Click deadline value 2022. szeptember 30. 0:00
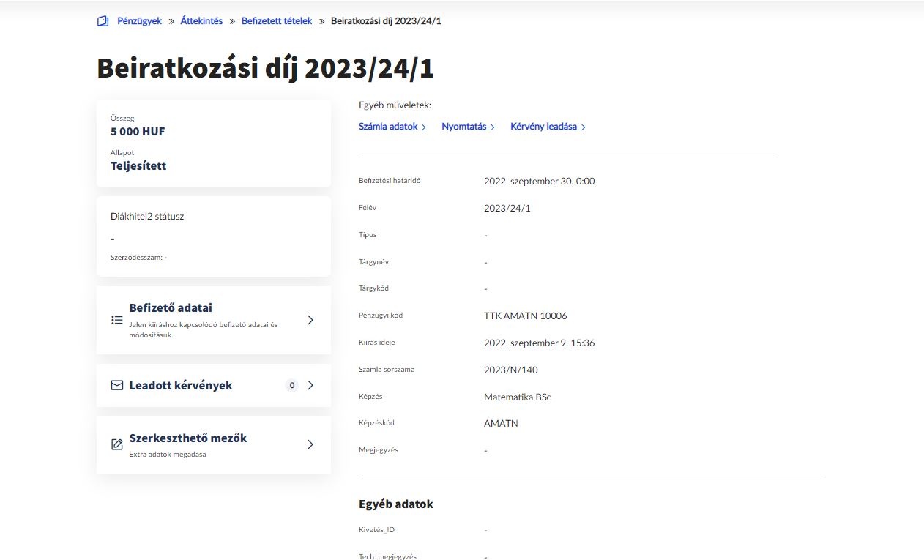This screenshot has width=924, height=560. pyautogui.click(x=540, y=181)
